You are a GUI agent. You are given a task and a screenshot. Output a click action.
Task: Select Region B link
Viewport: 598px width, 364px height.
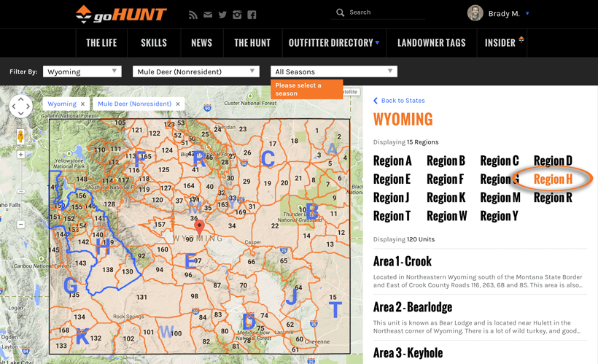446,160
